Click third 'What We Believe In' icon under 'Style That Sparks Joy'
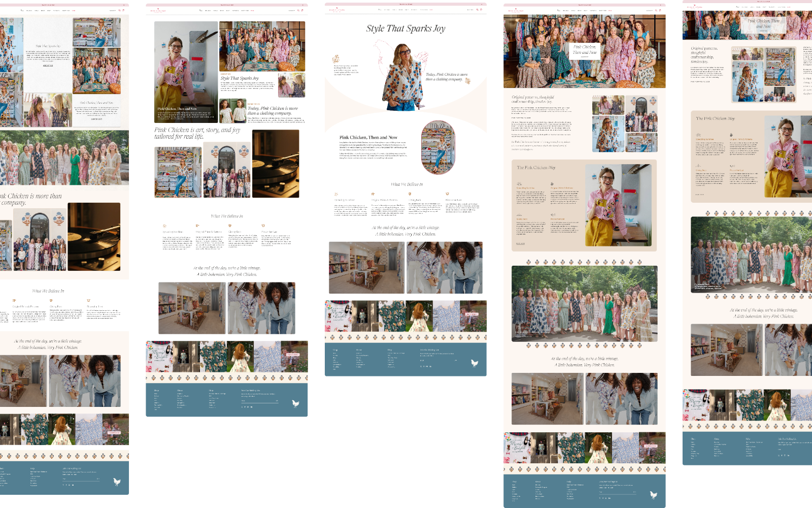812x508 pixels. pyautogui.click(x=410, y=194)
